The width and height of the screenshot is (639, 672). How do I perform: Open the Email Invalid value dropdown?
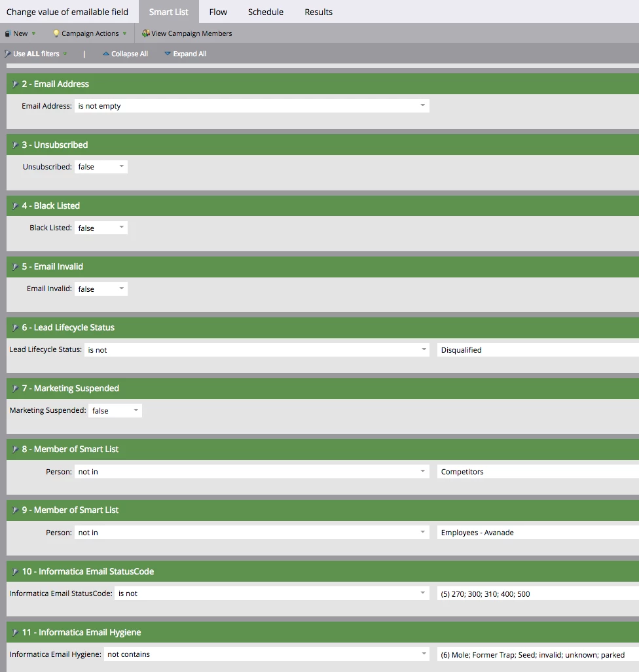pos(101,289)
